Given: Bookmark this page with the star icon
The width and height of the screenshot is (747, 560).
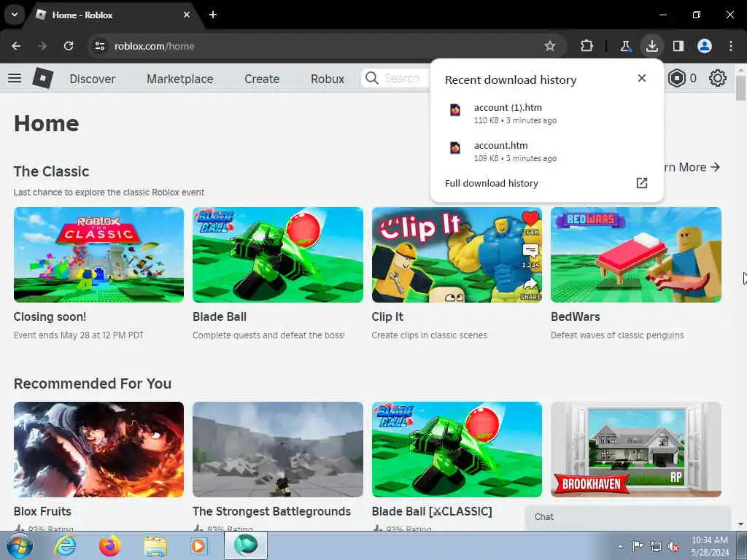Looking at the screenshot, I should pyautogui.click(x=550, y=46).
